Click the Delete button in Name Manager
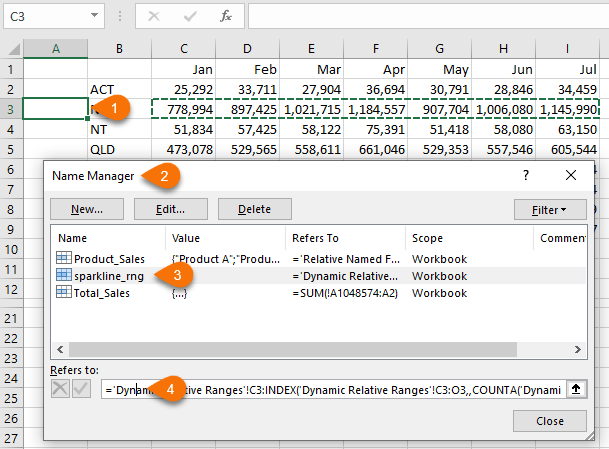Image resolution: width=609 pixels, height=449 pixels. 255,209
